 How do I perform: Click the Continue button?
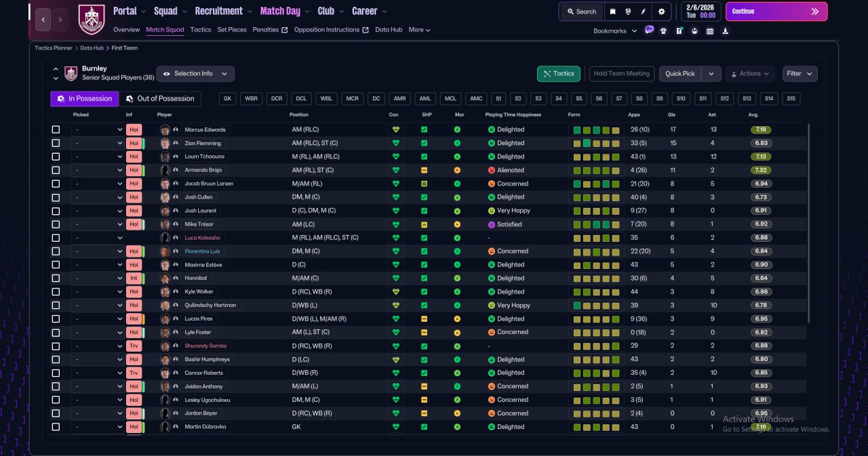[x=776, y=12]
